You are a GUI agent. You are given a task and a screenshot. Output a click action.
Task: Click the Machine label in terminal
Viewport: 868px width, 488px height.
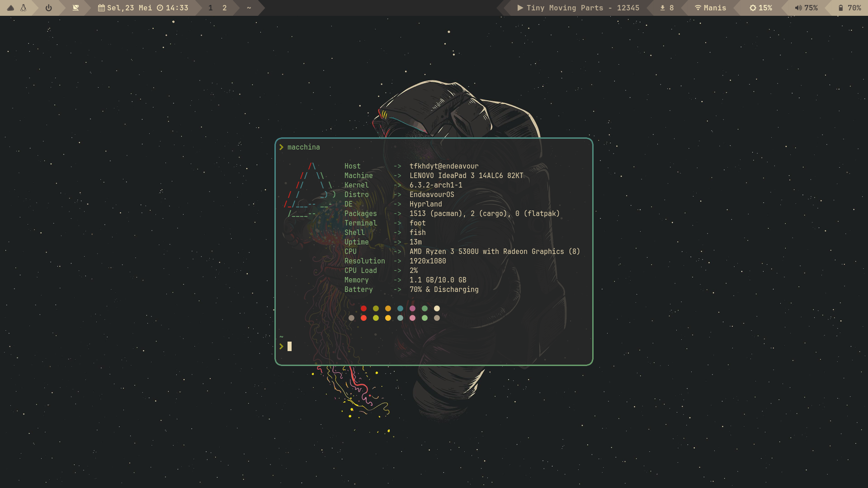click(359, 176)
